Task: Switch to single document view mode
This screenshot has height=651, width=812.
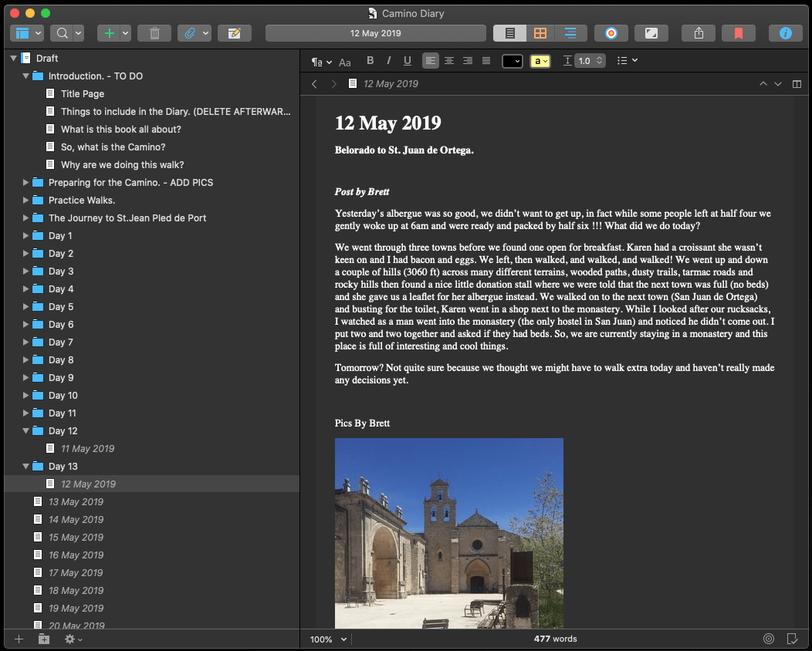Action: tap(510, 33)
